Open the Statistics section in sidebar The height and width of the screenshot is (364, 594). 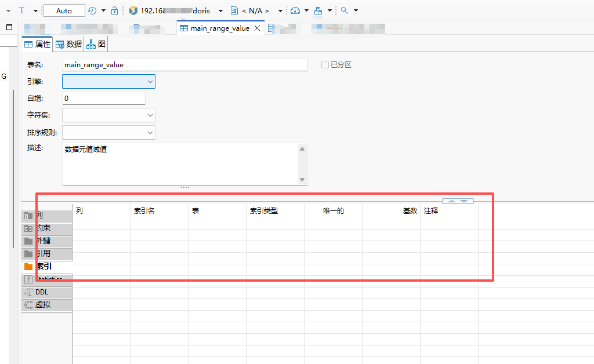pos(46,279)
